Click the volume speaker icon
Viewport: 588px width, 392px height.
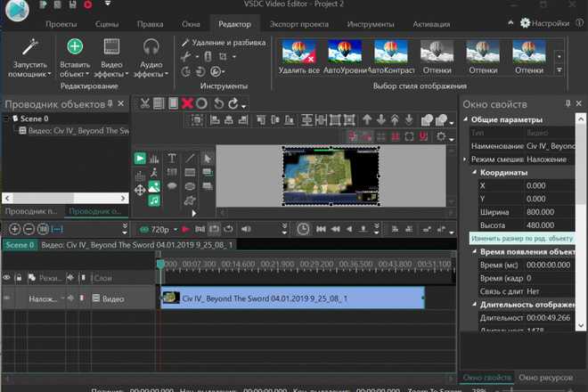point(246,229)
